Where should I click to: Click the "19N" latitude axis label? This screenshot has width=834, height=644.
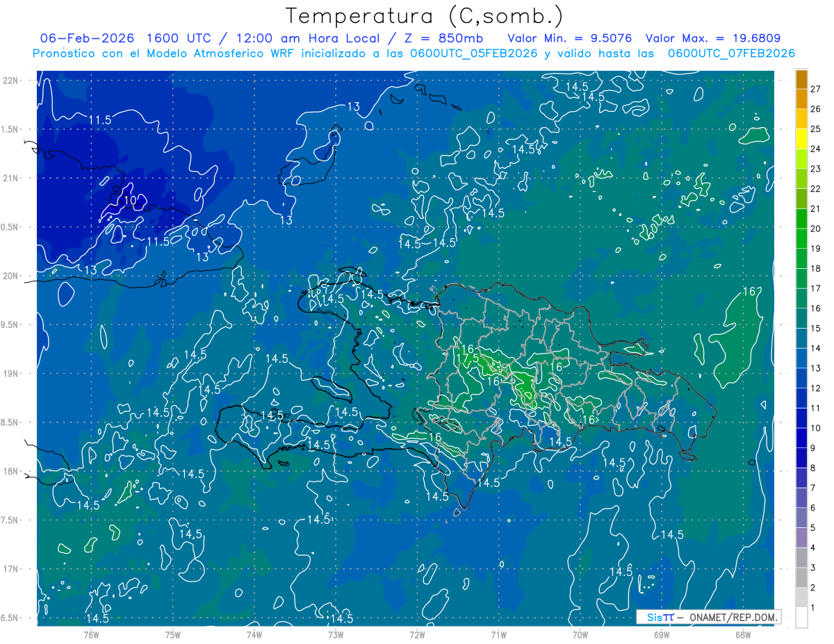(x=12, y=374)
